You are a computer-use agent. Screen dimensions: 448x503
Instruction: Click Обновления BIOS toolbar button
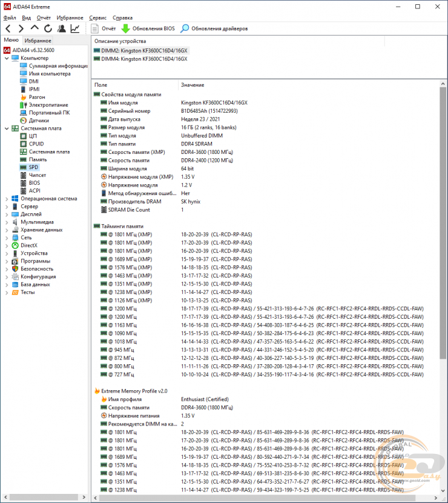[148, 28]
